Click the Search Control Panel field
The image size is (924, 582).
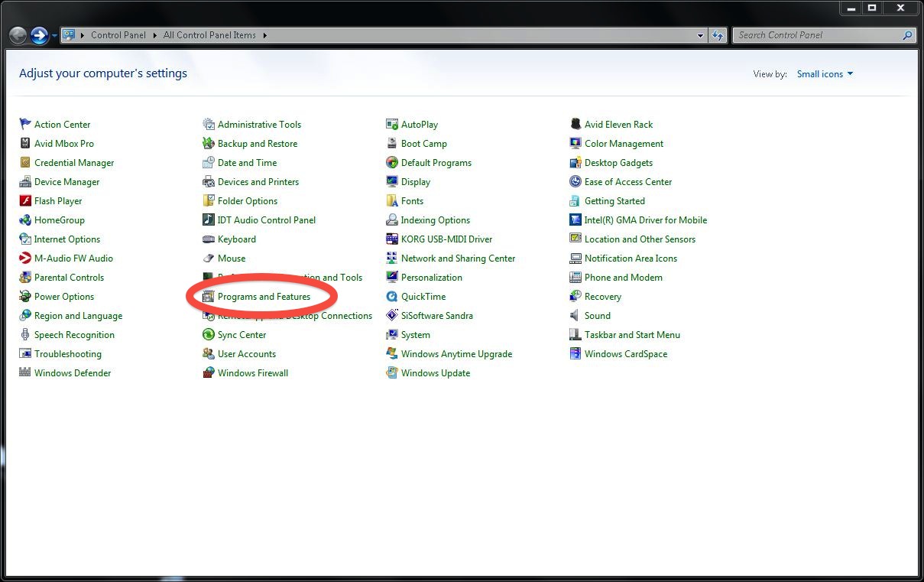coord(815,35)
